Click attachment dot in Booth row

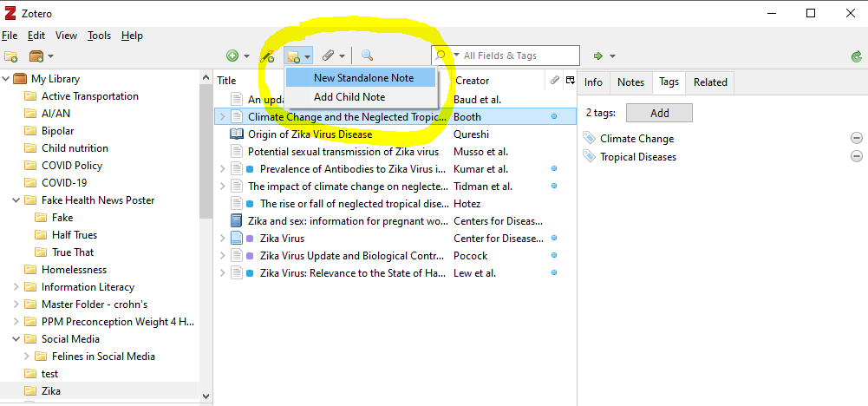(x=554, y=116)
